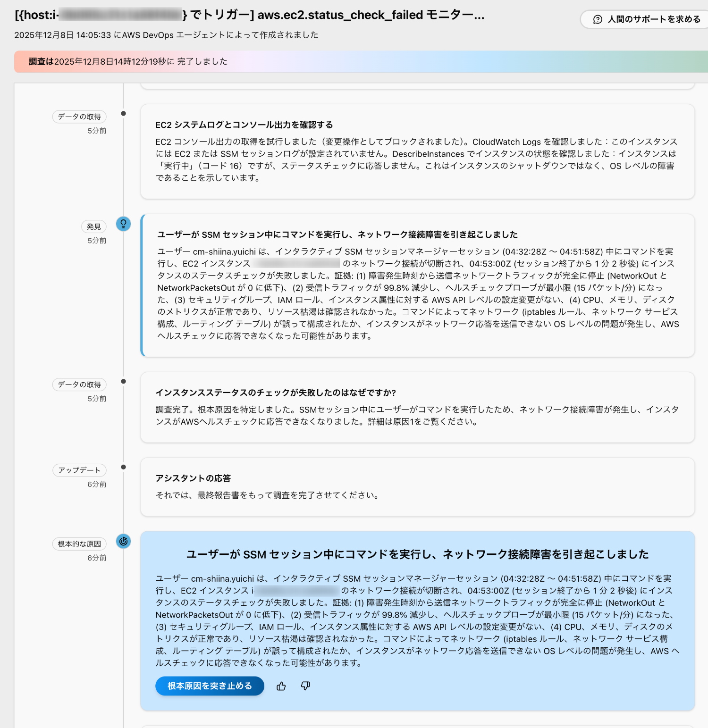
Task: Click the 根本的な原因 timeline circular icon
Action: [124, 541]
